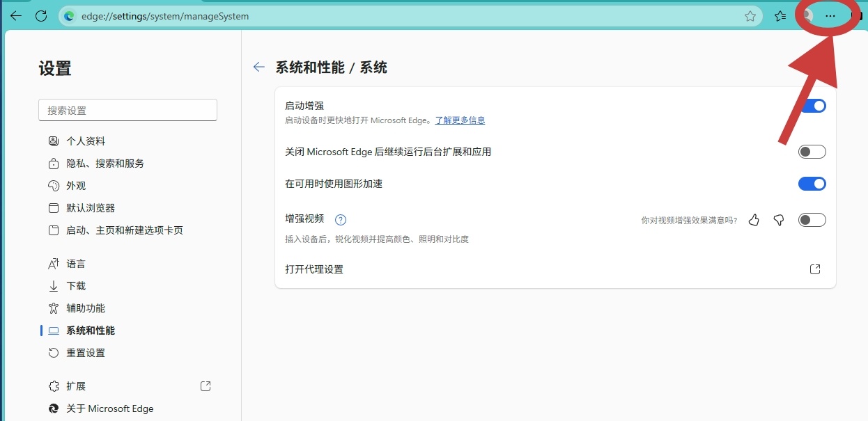This screenshot has width=868, height=421.
Task: Select 隐私、搜索和服务 in the sidebar
Action: (x=104, y=163)
